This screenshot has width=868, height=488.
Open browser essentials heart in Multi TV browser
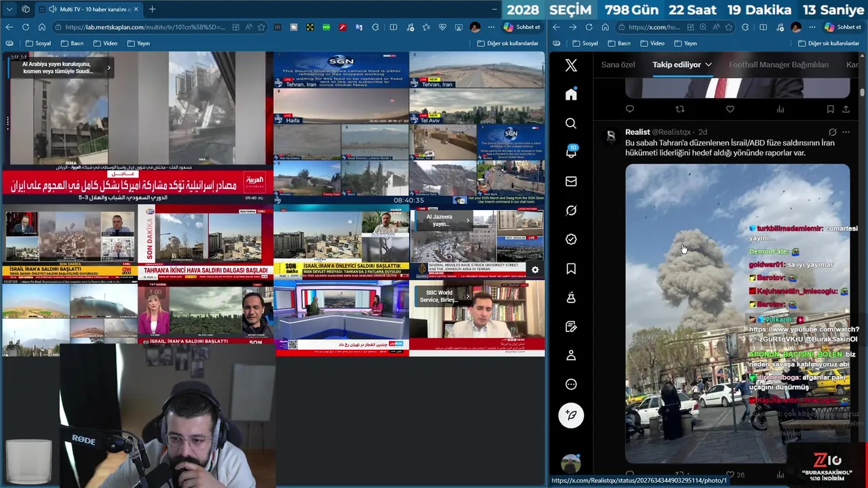(x=442, y=27)
